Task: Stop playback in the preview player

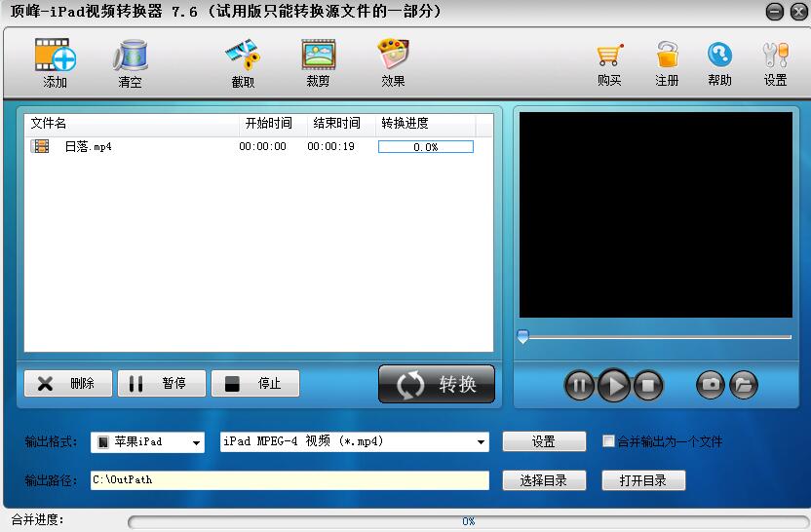Action: (x=648, y=385)
